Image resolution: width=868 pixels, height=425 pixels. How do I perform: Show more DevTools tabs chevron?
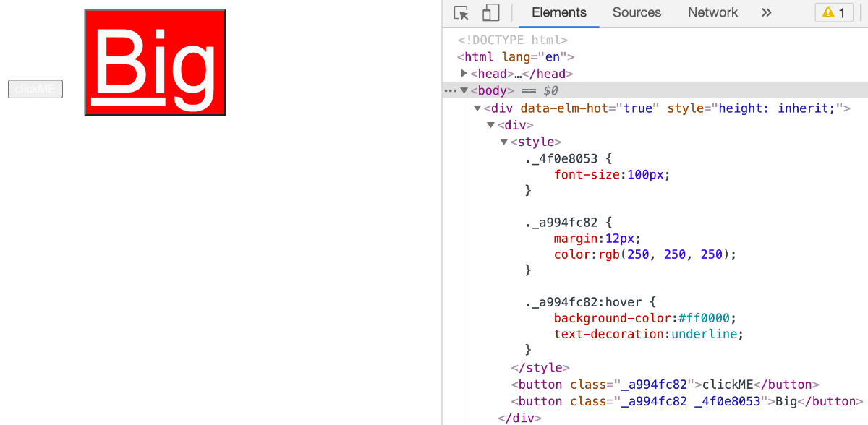[767, 13]
